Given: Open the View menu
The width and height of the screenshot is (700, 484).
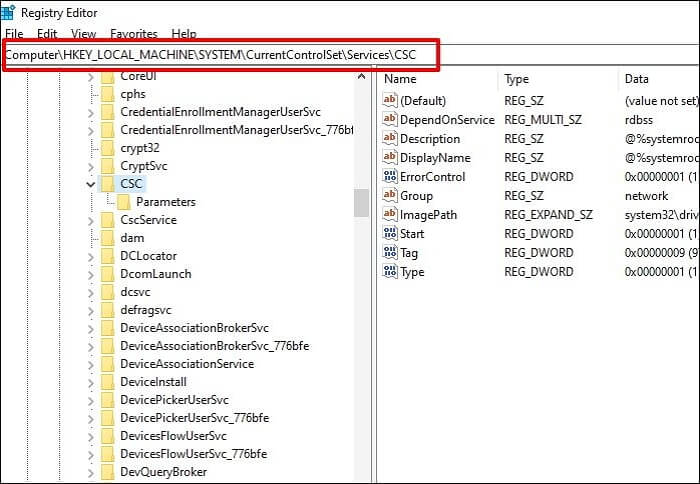Looking at the screenshot, I should (x=83, y=33).
